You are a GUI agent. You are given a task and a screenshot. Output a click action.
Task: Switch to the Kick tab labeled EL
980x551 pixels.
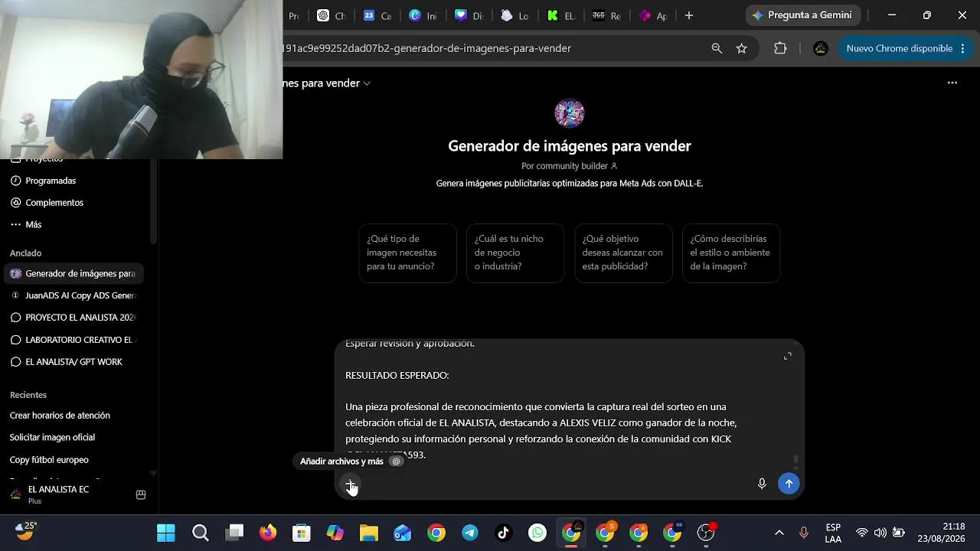561,15
